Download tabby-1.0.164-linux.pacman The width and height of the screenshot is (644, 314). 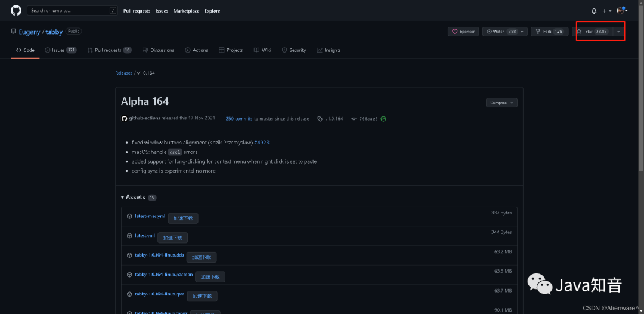coord(163,274)
